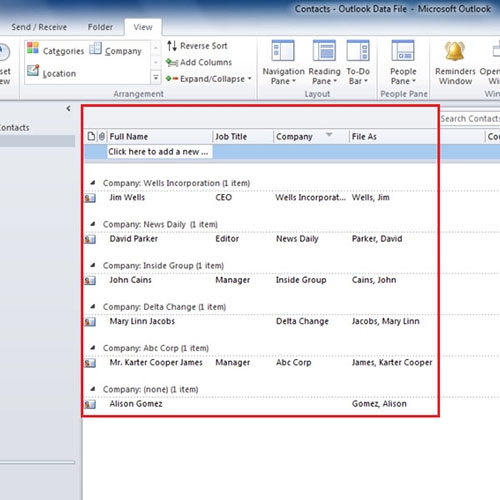500x500 pixels.
Task: Click the 'Cains, John' File As cell
Action: [374, 280]
